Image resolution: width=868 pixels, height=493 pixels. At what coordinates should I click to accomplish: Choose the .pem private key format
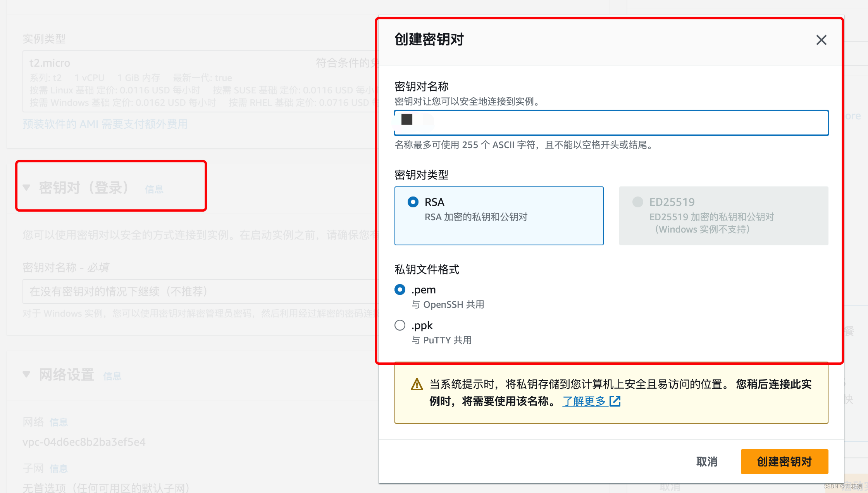(400, 290)
